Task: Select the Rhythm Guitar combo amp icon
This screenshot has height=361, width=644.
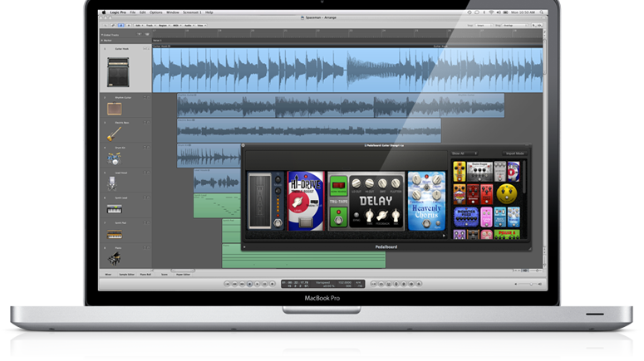Action: (114, 109)
